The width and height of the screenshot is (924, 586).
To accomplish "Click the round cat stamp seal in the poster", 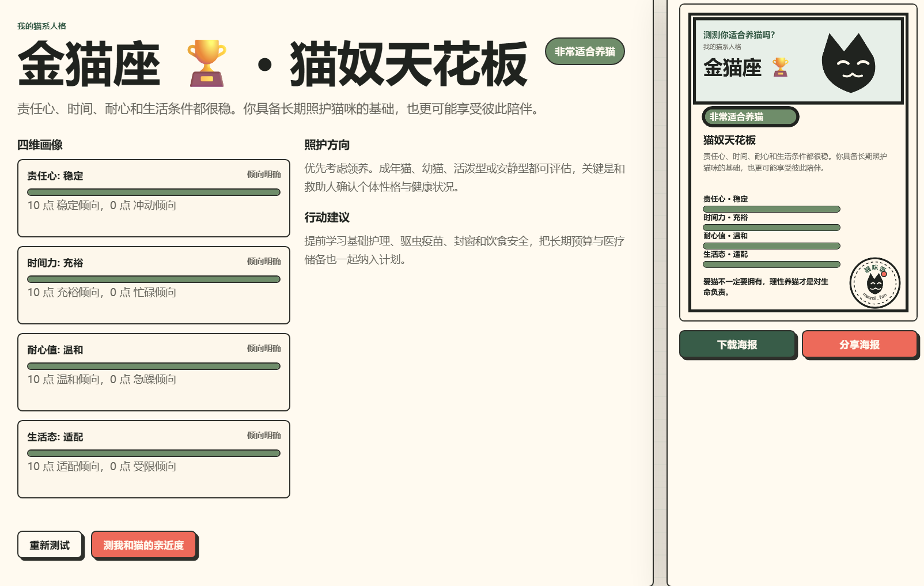I will pyautogui.click(x=874, y=282).
